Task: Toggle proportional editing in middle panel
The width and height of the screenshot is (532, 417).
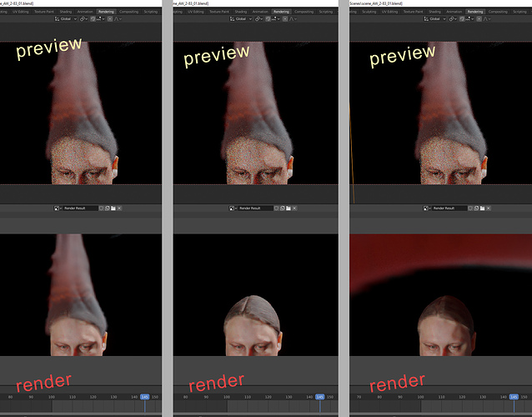Action: [285, 19]
